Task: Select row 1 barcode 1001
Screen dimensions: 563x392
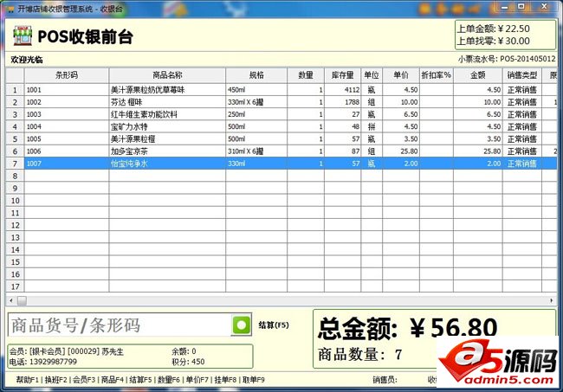Action: pos(67,90)
